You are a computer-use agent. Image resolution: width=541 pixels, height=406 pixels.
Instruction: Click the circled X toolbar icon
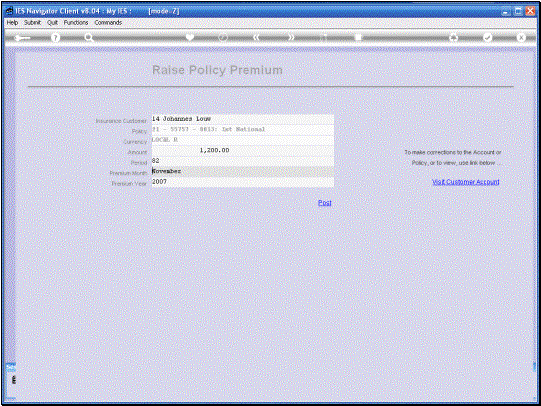tap(521, 37)
